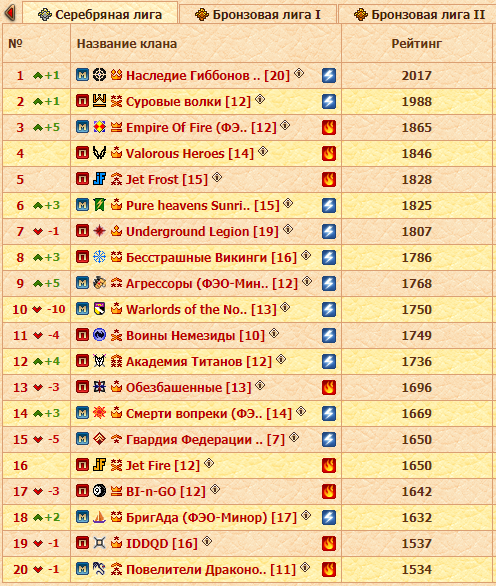Click lightning icon in Pure heavens Sunri row

point(329,206)
